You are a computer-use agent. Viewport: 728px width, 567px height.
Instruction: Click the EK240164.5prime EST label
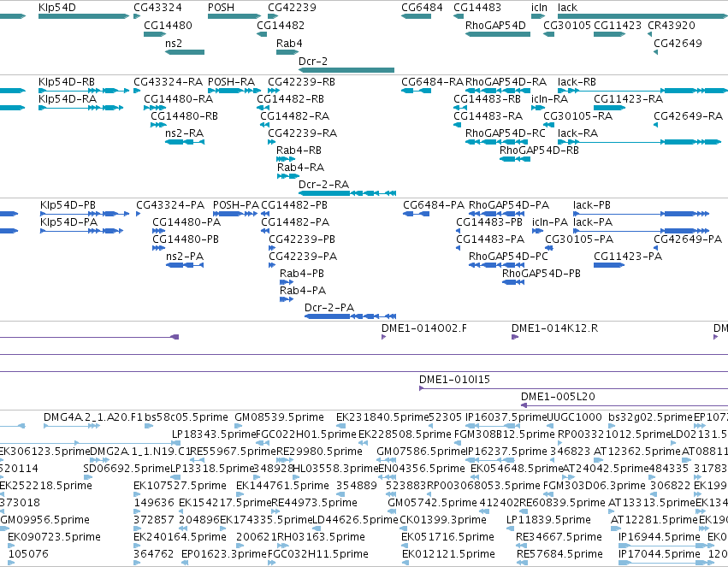tap(180, 537)
